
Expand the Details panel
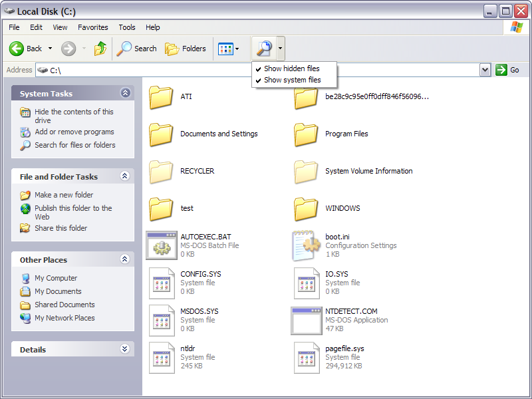point(125,348)
